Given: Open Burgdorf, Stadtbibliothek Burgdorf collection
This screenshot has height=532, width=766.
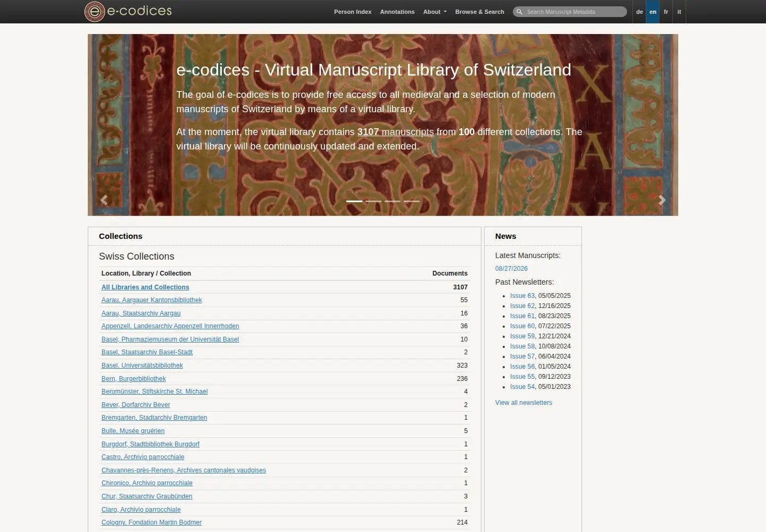Looking at the screenshot, I should coord(151,444).
